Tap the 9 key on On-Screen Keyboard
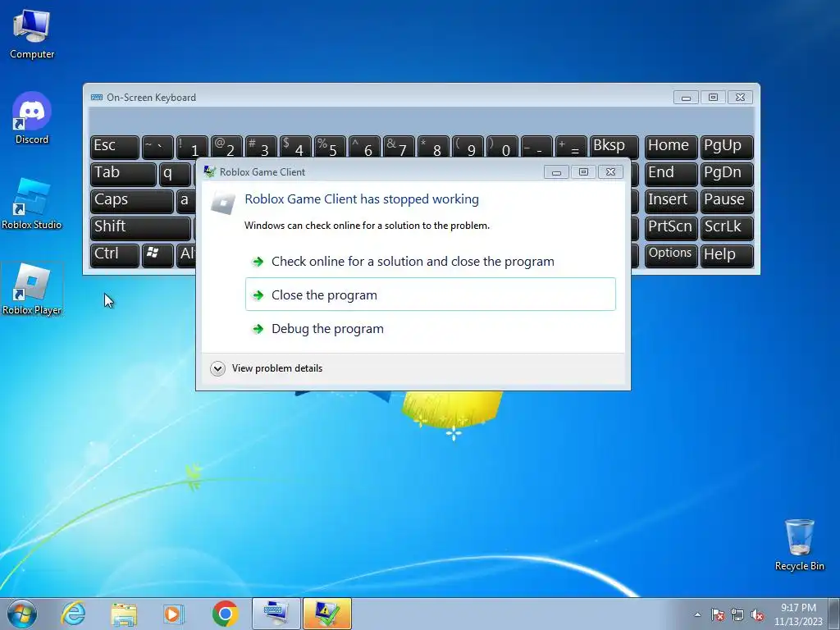This screenshot has width=840, height=630. [468, 147]
